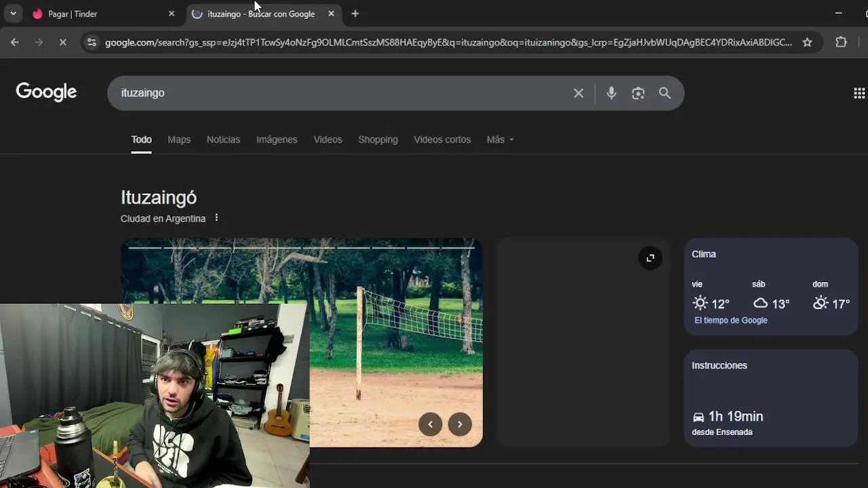This screenshot has height=488, width=868.
Task: Switch to Videos cortos results
Action: (x=442, y=140)
